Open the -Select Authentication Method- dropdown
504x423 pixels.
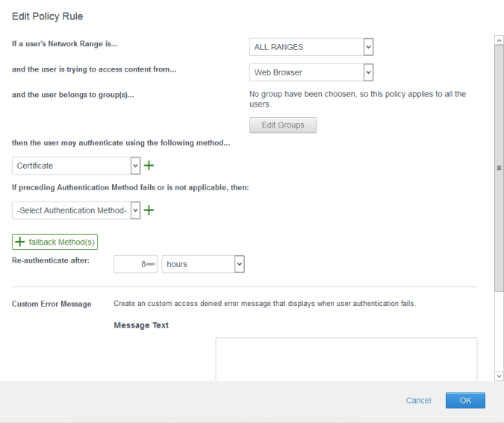(x=72, y=210)
